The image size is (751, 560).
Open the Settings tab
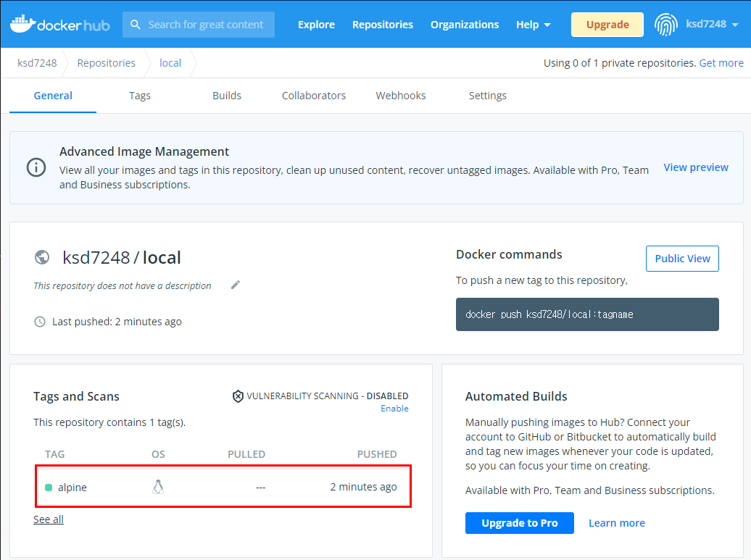point(488,96)
